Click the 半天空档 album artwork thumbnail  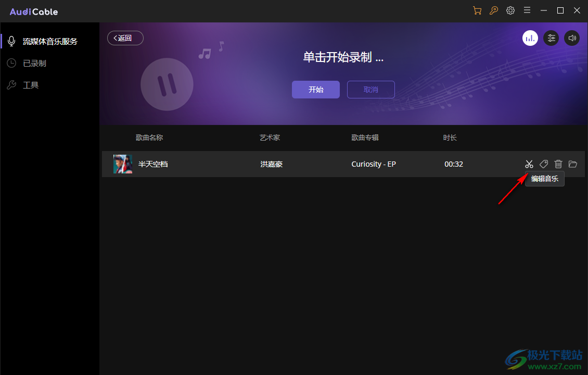click(x=122, y=164)
